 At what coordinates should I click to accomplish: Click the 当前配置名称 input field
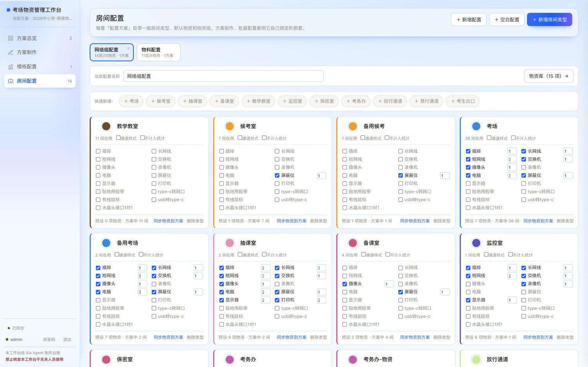point(223,76)
